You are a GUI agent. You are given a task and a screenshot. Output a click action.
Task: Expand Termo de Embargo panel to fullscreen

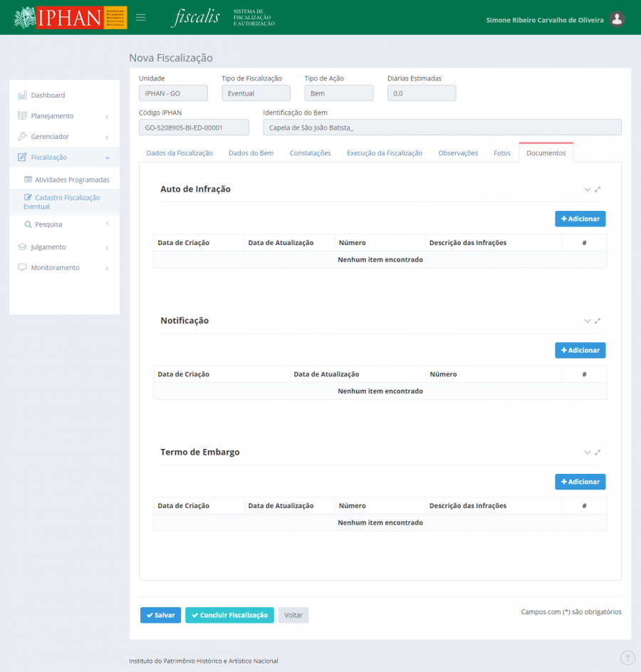(598, 453)
